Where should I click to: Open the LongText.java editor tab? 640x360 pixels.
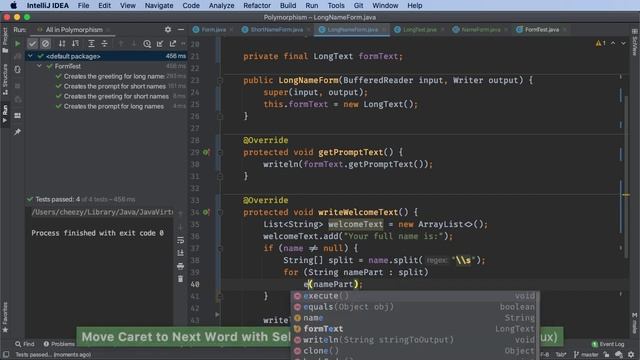tap(419, 29)
